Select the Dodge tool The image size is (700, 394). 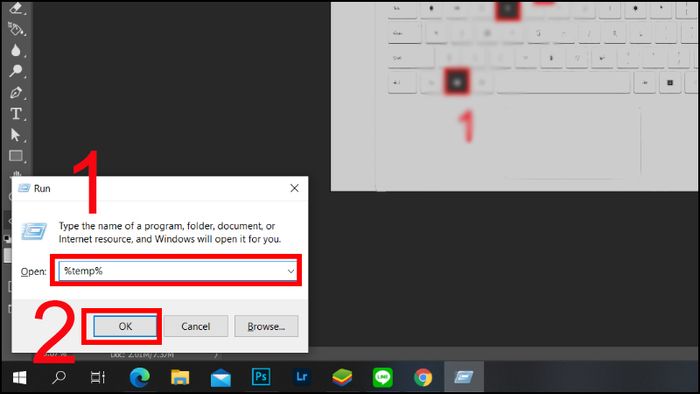(x=16, y=71)
